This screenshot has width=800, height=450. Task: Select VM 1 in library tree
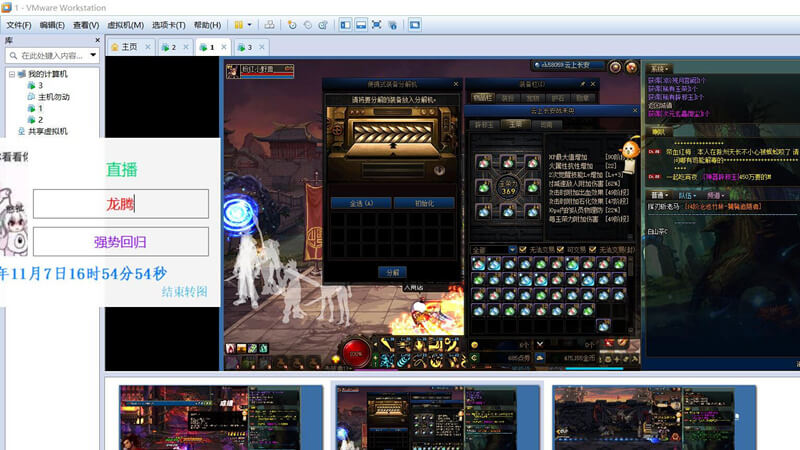(36, 108)
